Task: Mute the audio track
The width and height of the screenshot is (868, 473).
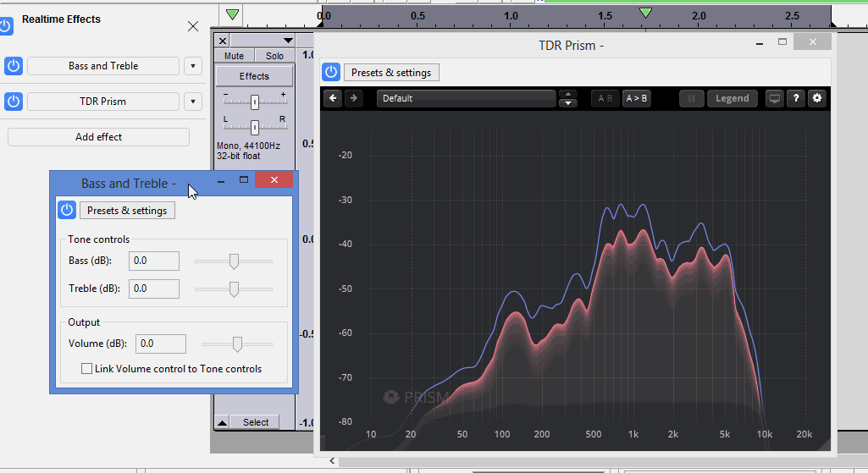Action: [235, 55]
